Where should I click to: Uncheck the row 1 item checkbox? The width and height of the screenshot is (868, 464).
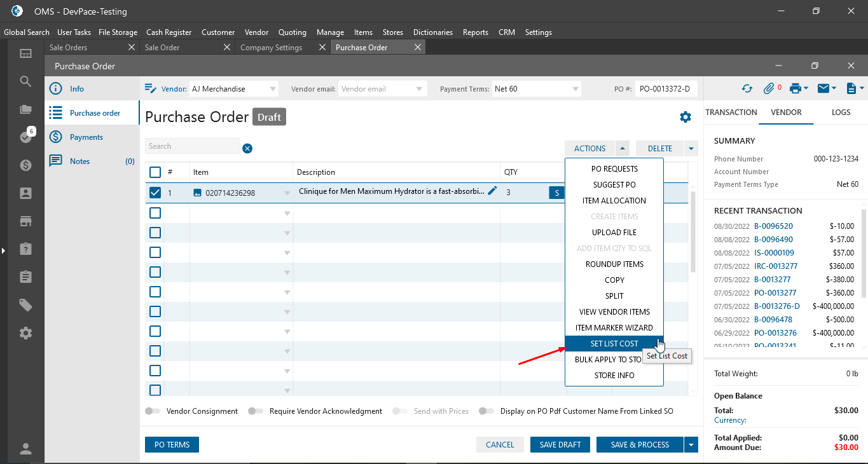pos(155,193)
